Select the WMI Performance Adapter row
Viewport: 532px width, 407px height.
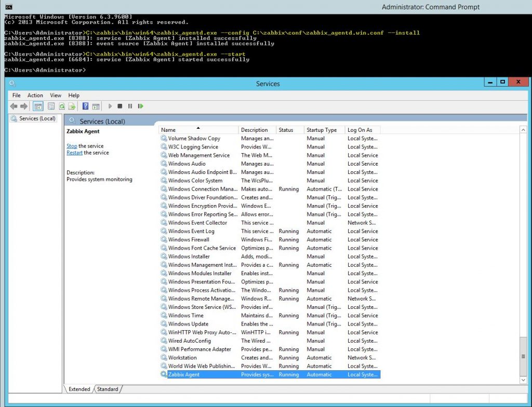click(270, 349)
